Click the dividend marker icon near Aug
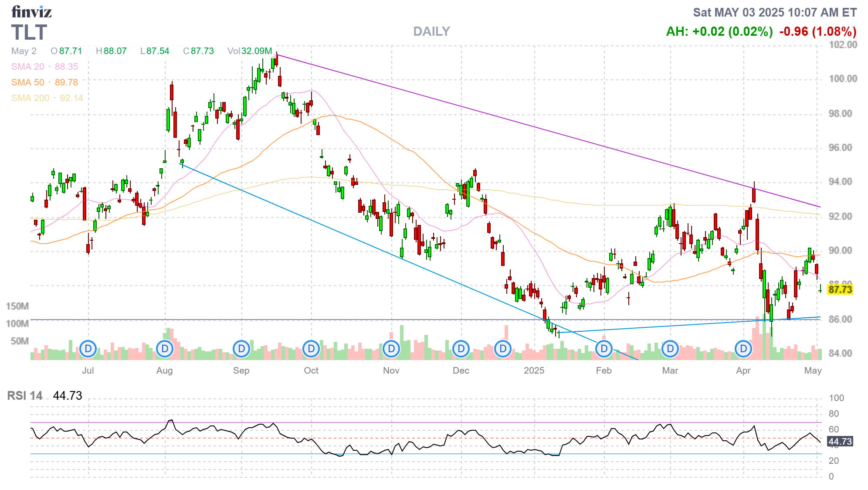 click(x=165, y=349)
